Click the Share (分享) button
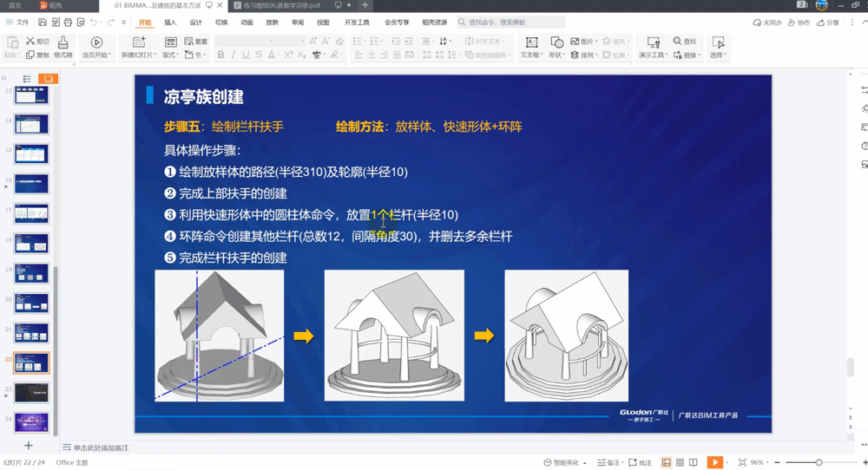This screenshot has height=470, width=868. [828, 23]
